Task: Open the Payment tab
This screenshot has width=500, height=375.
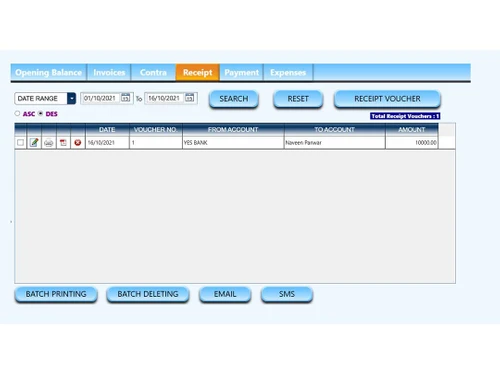Action: click(x=242, y=72)
